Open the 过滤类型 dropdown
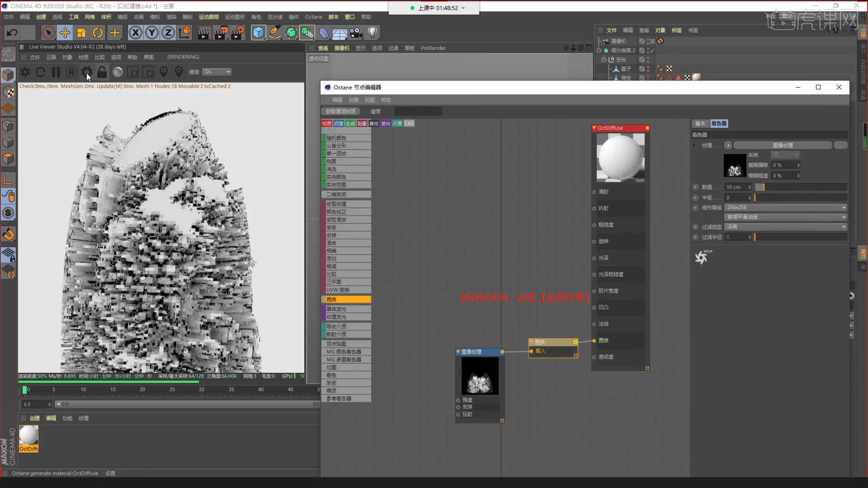The height and width of the screenshot is (488, 868). [x=786, y=227]
